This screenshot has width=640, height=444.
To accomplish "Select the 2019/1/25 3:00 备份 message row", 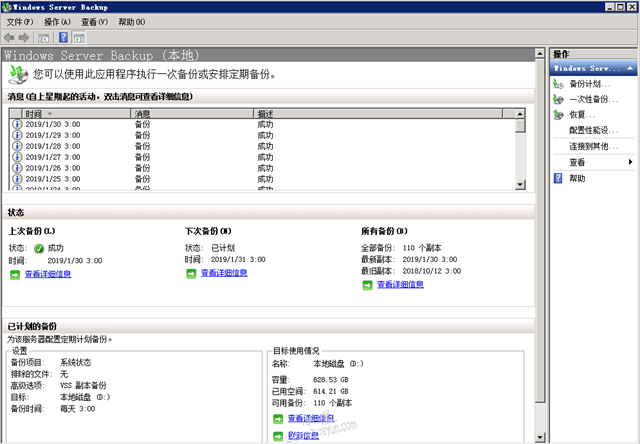I will (261, 179).
